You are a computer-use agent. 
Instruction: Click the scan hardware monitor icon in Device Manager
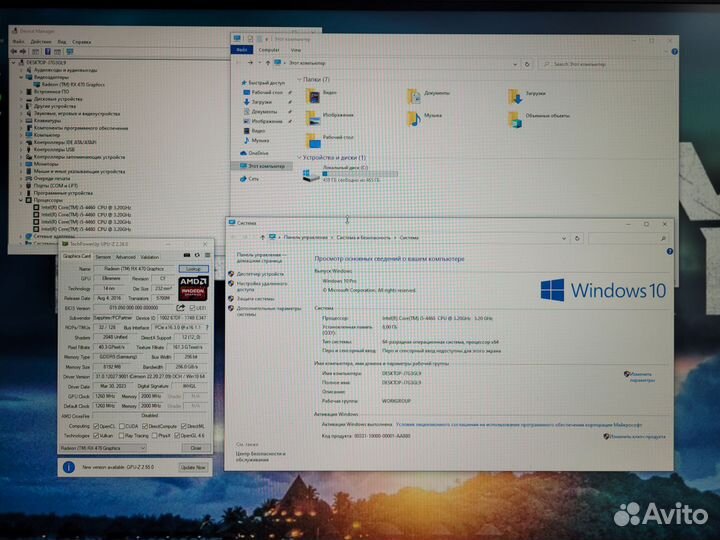click(70, 51)
